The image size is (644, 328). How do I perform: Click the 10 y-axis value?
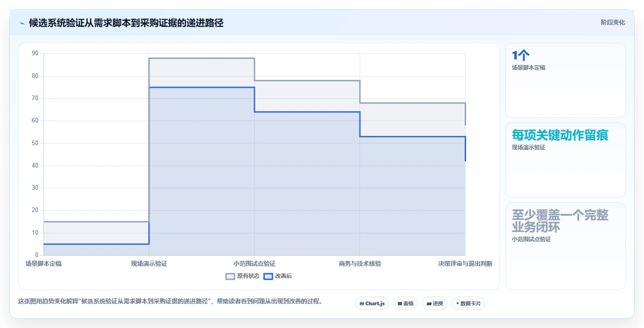[x=35, y=233]
